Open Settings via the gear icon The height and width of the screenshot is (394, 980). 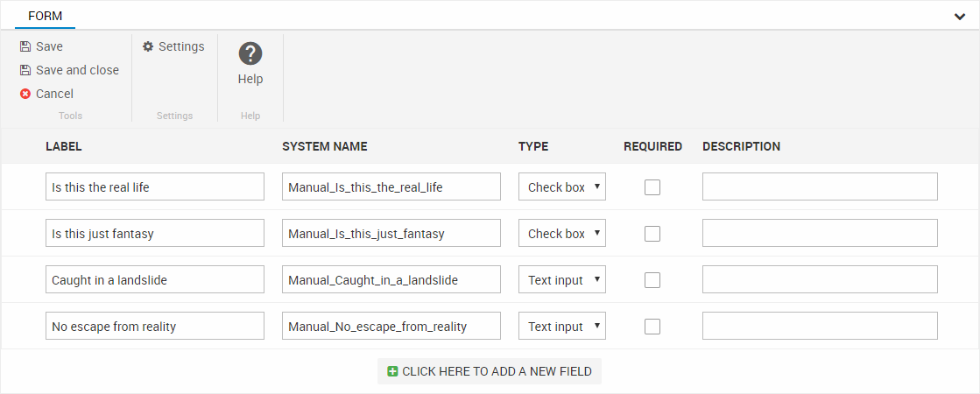point(148,46)
